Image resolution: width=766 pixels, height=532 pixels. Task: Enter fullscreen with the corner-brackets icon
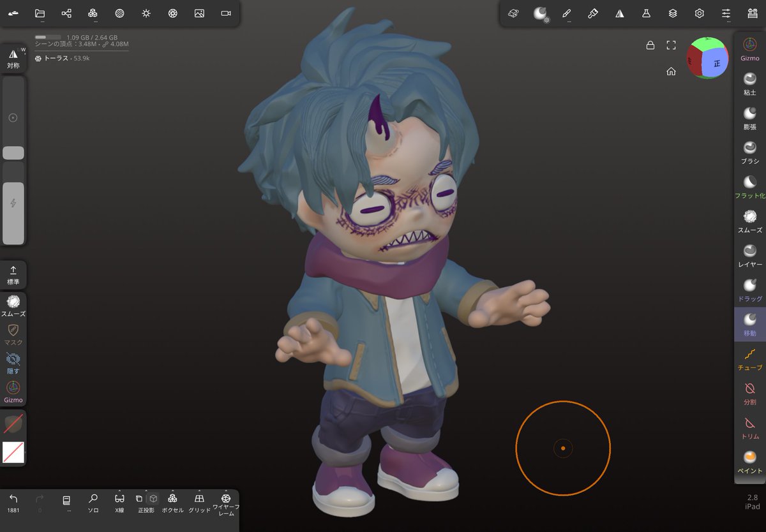tap(671, 45)
